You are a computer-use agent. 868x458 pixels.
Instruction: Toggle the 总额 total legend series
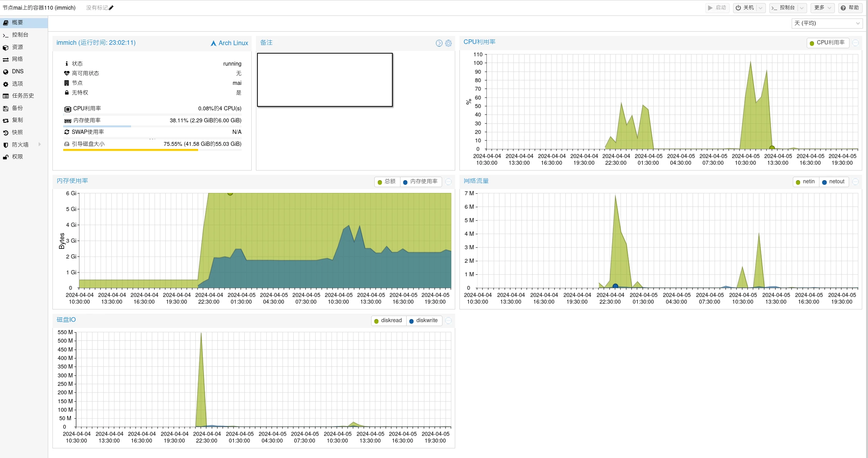387,182
